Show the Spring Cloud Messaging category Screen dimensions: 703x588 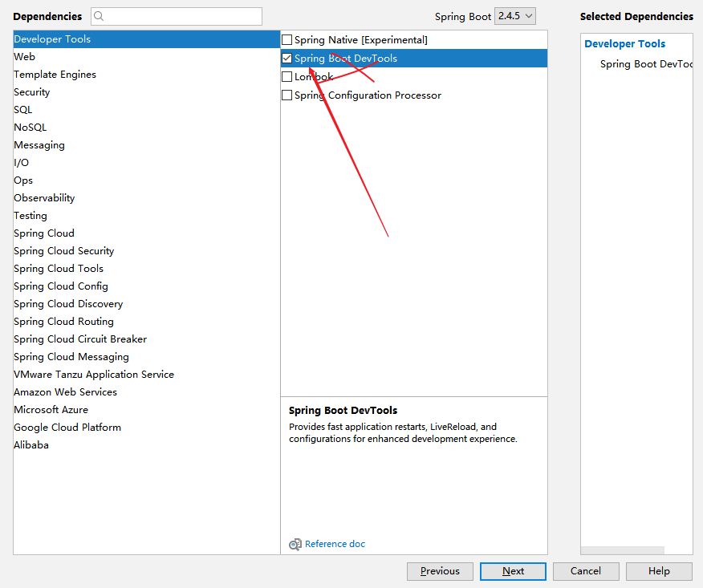click(147, 357)
